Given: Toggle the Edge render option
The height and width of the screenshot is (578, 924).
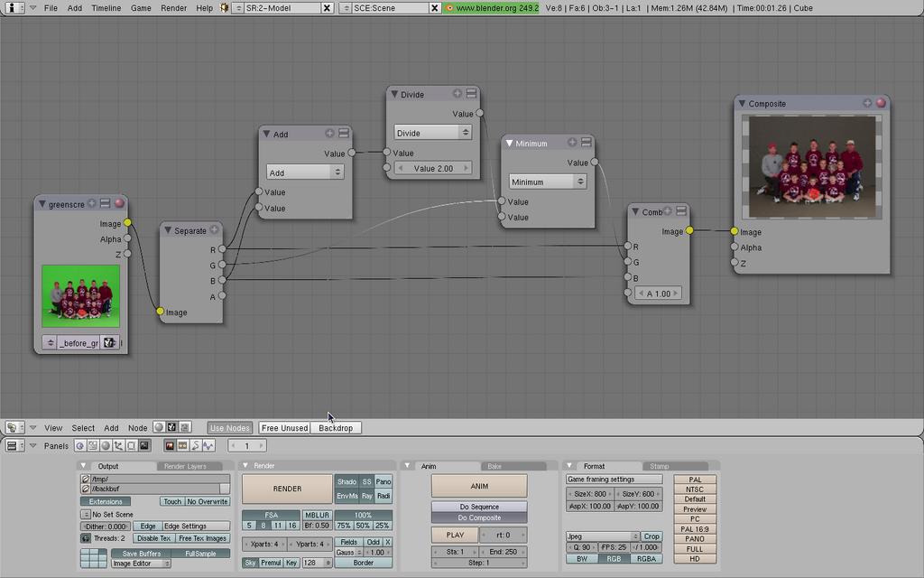Looking at the screenshot, I should [x=148, y=527].
